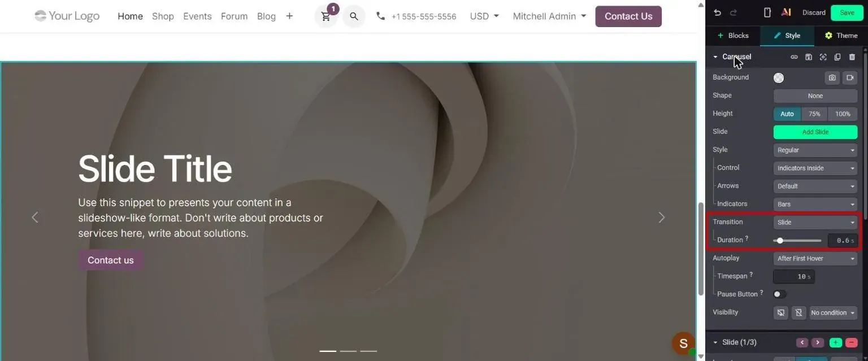Add a slide with green plus button
868x361 pixels.
836,342
